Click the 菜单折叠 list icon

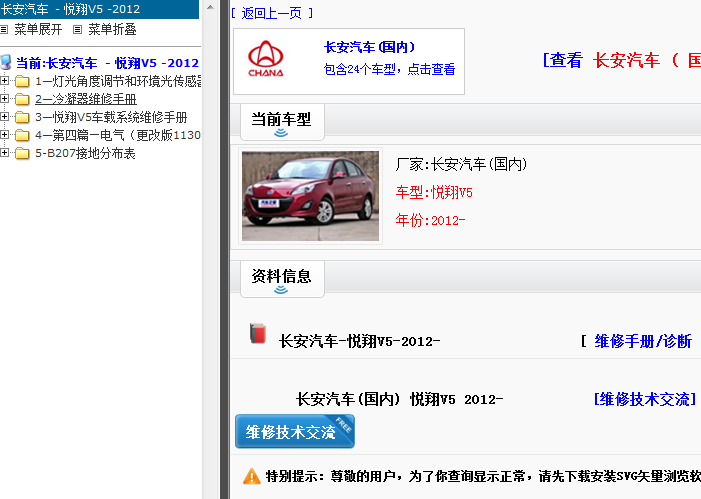click(77, 30)
